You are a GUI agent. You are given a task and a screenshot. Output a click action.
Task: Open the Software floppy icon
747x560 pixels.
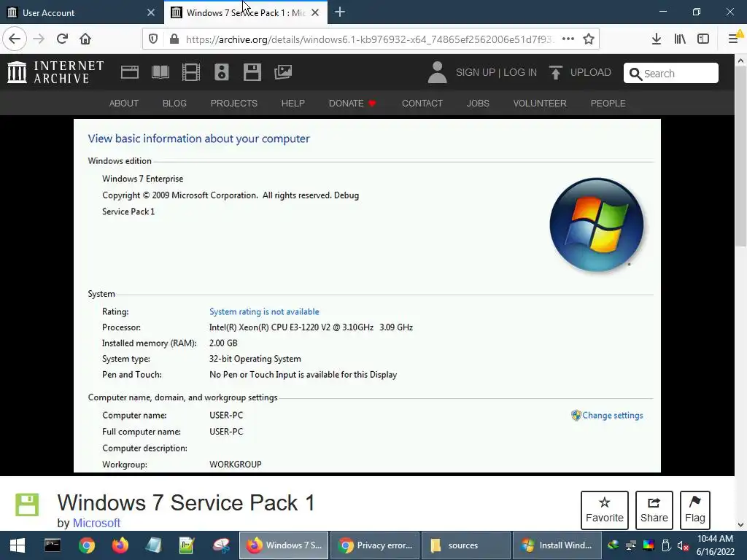pyautogui.click(x=252, y=72)
